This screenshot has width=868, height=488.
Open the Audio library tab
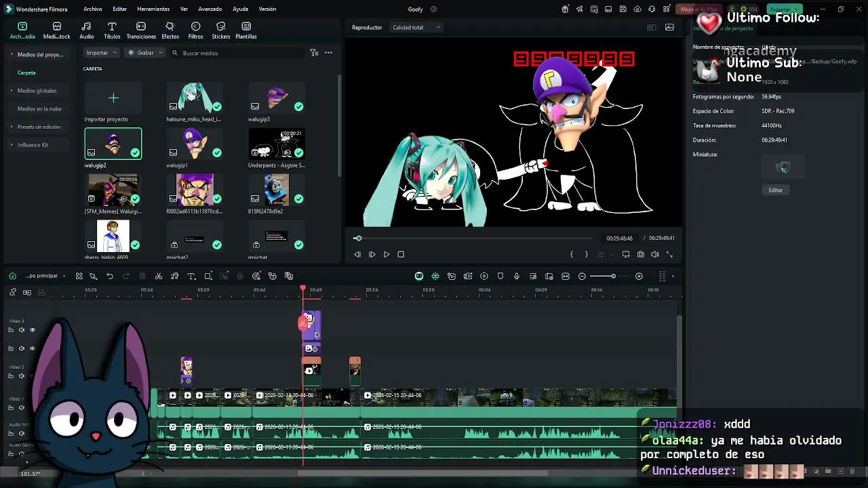point(87,30)
